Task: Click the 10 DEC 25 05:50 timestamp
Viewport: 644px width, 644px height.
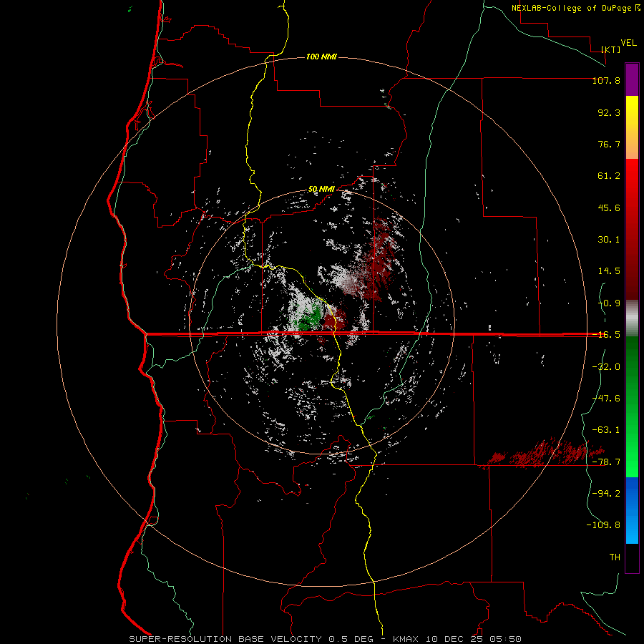Action: tap(472, 639)
